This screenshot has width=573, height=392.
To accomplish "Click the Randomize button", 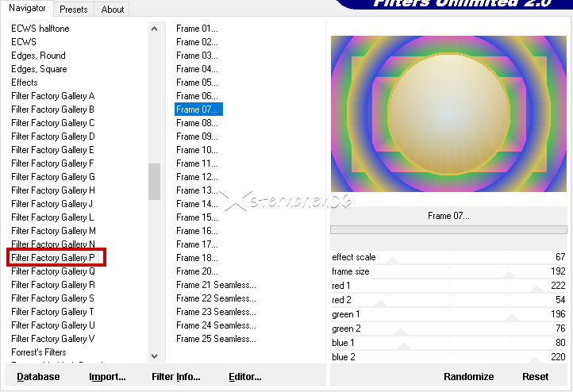I will (468, 377).
